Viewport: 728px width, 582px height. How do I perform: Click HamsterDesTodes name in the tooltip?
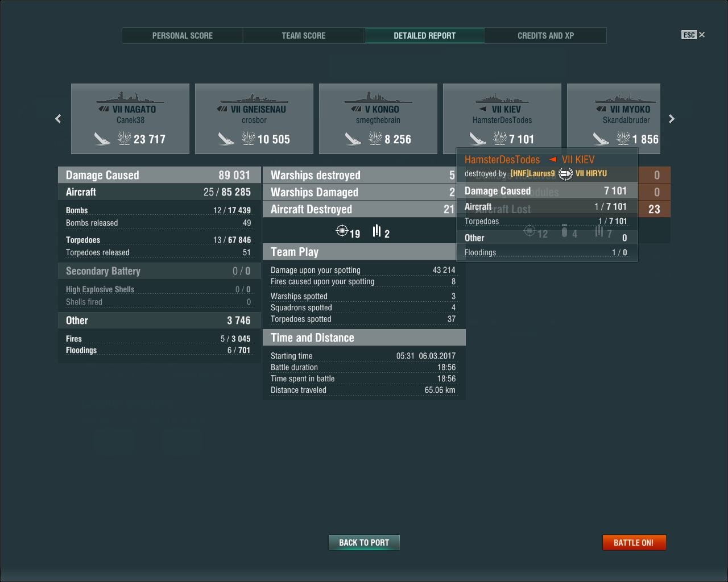click(x=502, y=160)
